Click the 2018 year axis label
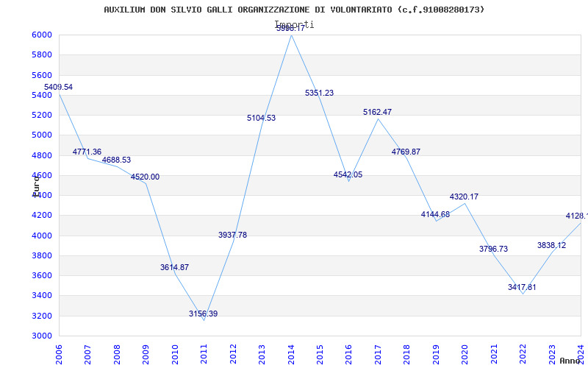The height and width of the screenshot is (368, 588). click(407, 355)
